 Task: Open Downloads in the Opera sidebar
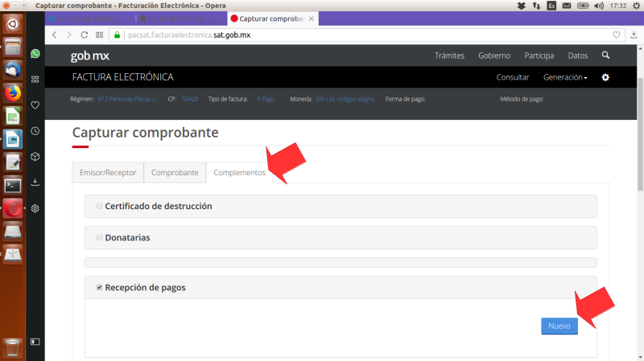pos(35,183)
